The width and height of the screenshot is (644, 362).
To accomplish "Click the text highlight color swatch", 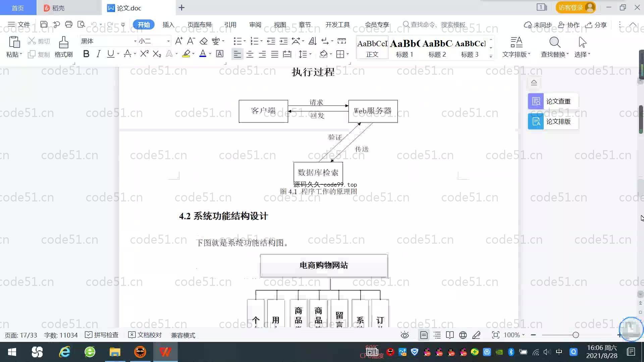I will [186, 54].
